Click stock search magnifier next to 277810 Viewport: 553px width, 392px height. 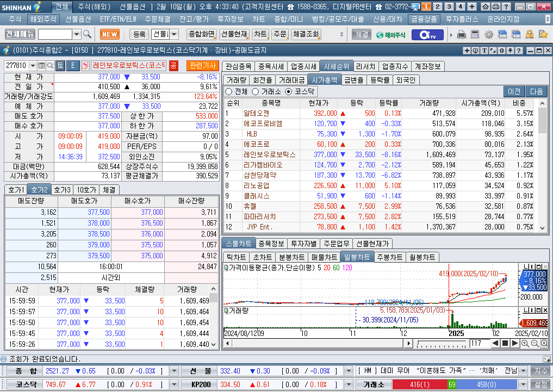(x=50, y=66)
